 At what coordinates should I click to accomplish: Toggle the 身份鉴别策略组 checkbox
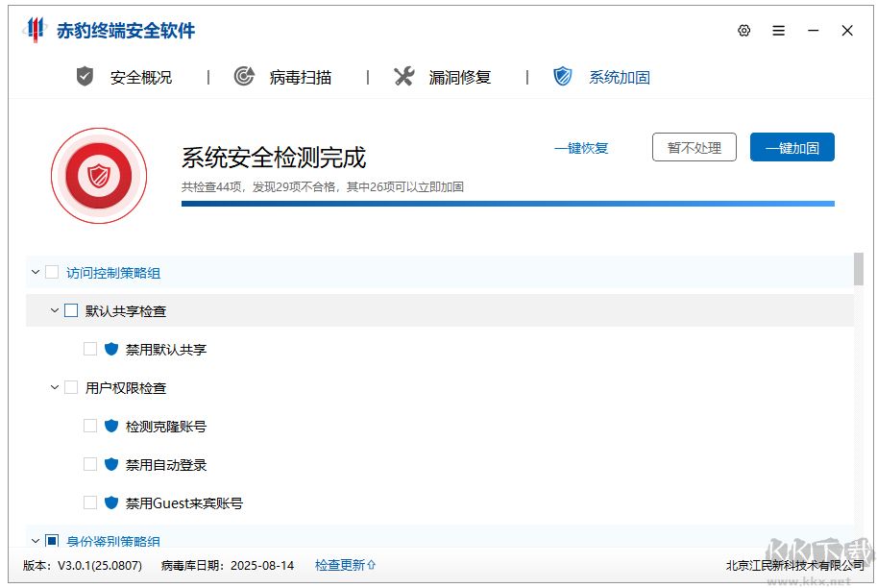tap(52, 540)
